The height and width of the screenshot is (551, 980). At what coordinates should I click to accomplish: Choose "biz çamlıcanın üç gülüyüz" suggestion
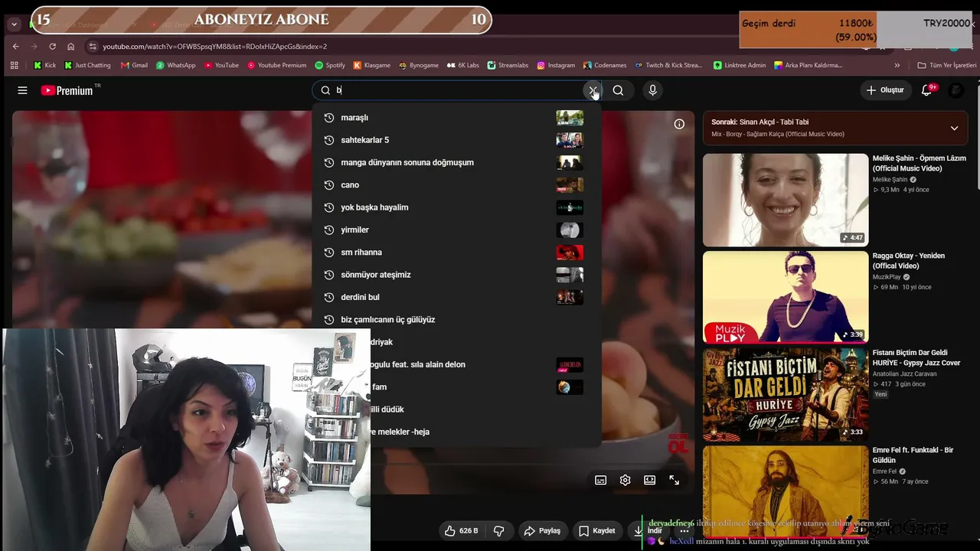(x=456, y=320)
